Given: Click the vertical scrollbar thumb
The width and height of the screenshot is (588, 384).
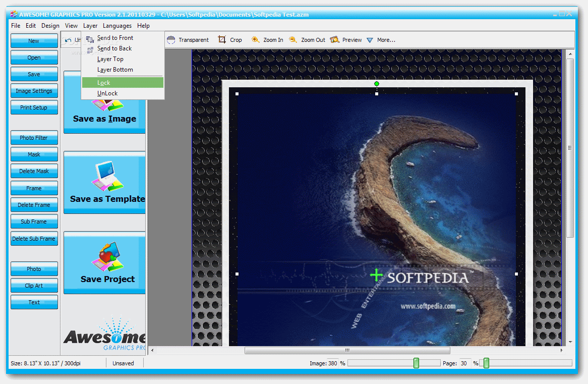Looking at the screenshot, I should (570, 148).
